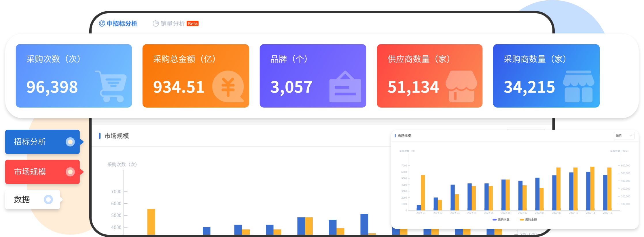The width and height of the screenshot is (644, 237).
Task: Click the 采购次数（次）card title
Action: [x=54, y=59]
